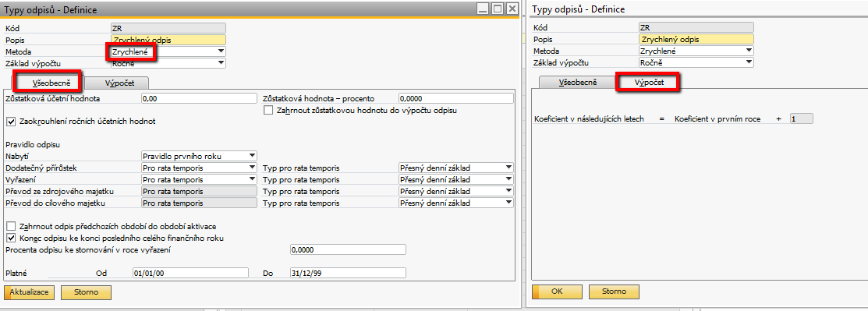Viewport: 868px width, 311px height.
Task: Enable Zahrnout odpis předchozích období checkbox
Action: [x=10, y=226]
